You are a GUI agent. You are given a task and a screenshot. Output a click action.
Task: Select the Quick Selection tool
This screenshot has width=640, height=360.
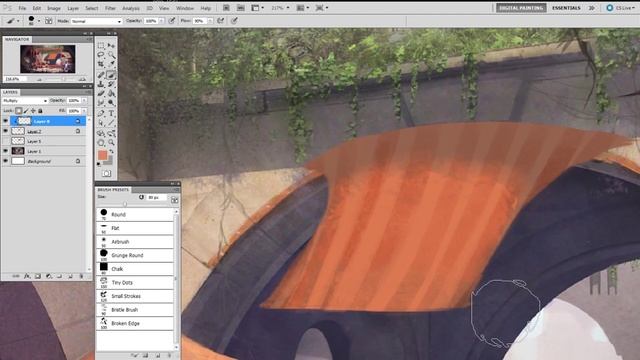pyautogui.click(x=111, y=55)
